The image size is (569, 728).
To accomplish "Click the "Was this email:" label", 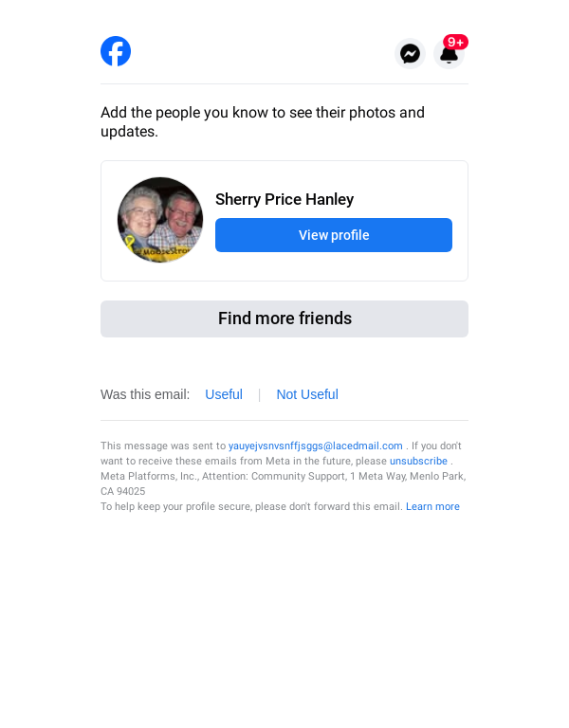I will 145,394.
